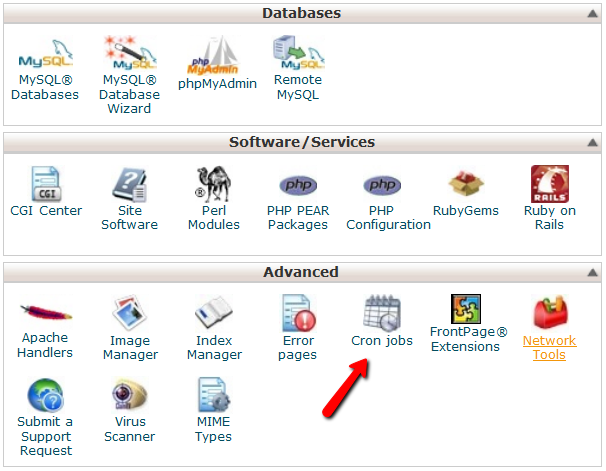Launch the MySQL Database Wizard
606x471 pixels.
pyautogui.click(x=129, y=53)
